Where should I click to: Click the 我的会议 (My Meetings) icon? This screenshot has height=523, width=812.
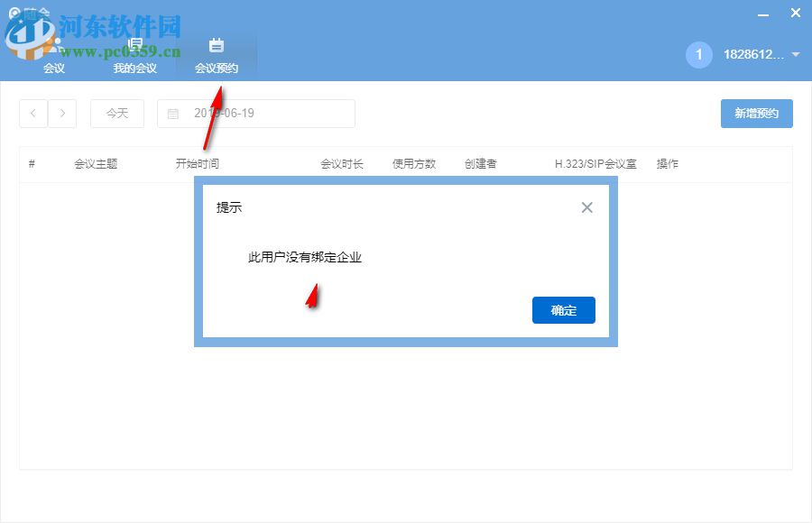point(134,44)
